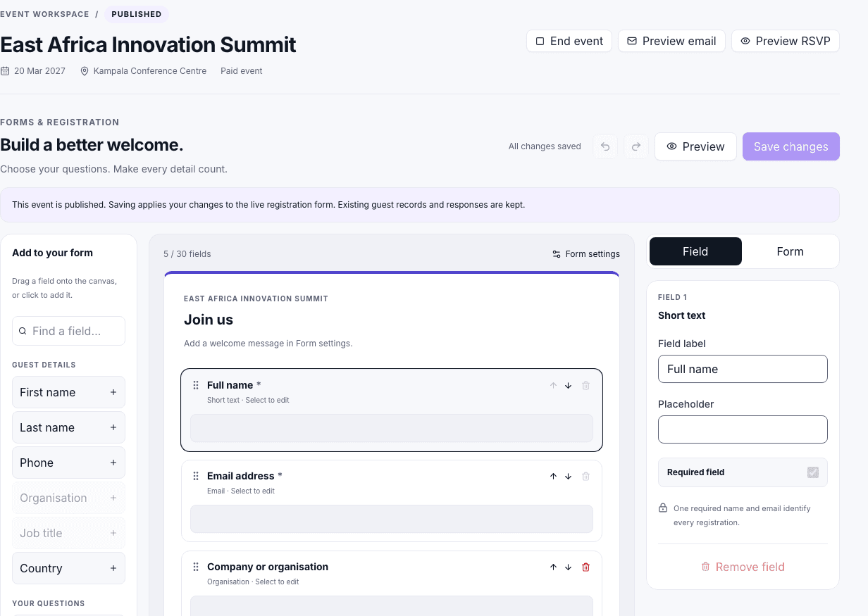The image size is (868, 616).
Task: Click trash icon on Email address field
Action: click(x=585, y=477)
